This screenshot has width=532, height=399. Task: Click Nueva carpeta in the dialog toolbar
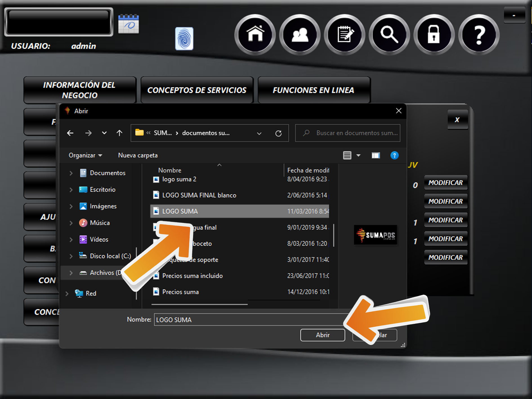pyautogui.click(x=138, y=155)
